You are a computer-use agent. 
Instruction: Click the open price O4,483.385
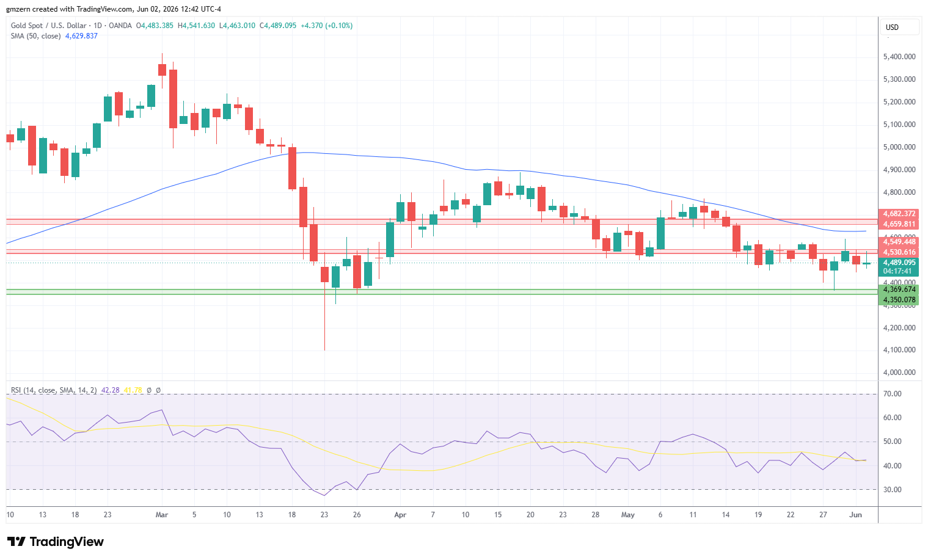coord(155,26)
